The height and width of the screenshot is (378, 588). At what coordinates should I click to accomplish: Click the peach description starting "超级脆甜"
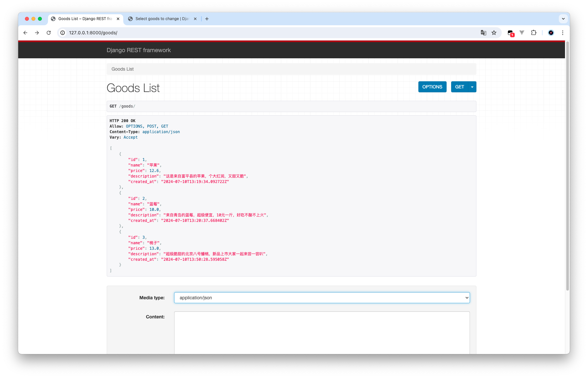point(215,254)
